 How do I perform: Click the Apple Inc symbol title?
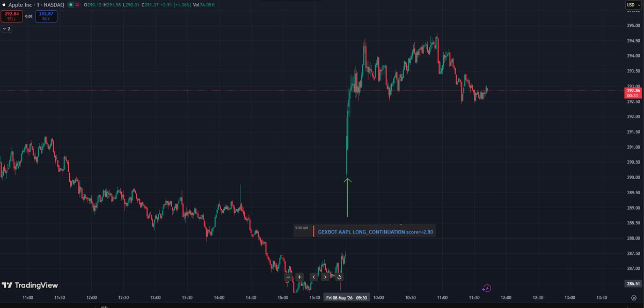click(21, 4)
